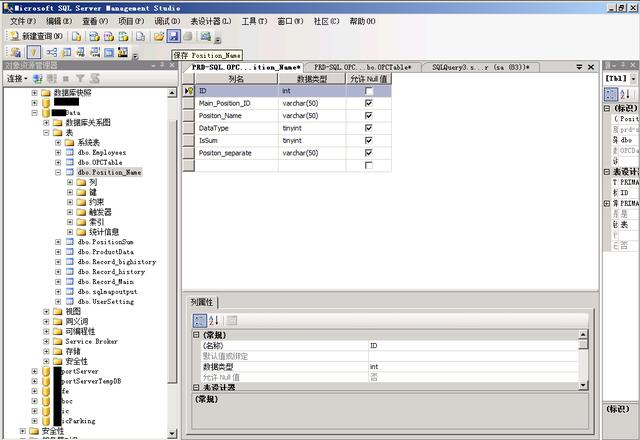Image resolution: width=640 pixels, height=440 pixels.
Task: Collapse the dbo.Position_Name tree node
Action: point(59,172)
